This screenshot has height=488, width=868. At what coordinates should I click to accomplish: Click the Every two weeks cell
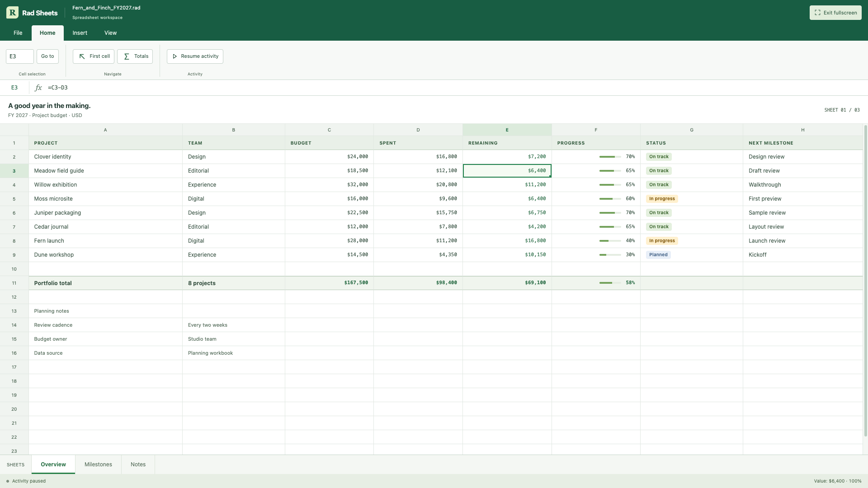[234, 325]
